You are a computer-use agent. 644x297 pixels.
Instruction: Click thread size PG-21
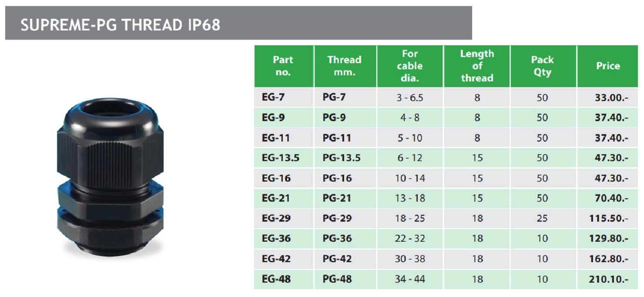tap(337, 199)
